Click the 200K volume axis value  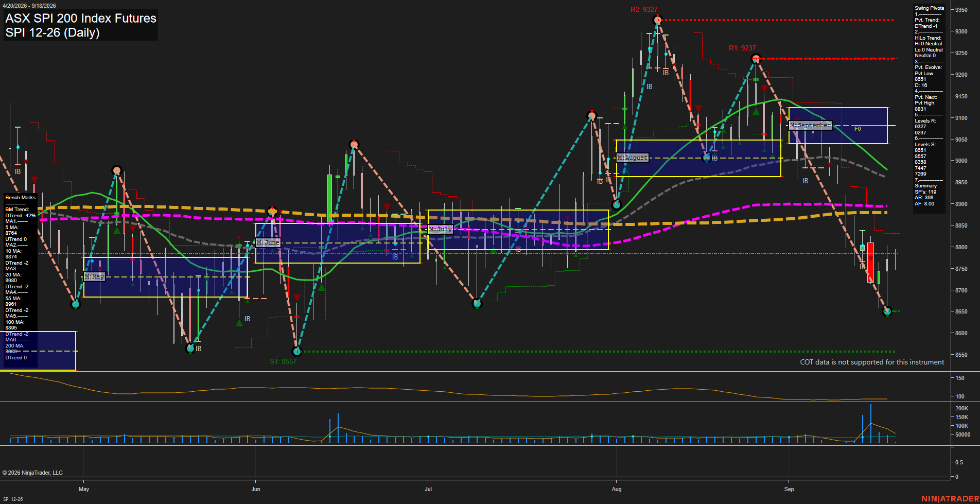click(x=962, y=408)
